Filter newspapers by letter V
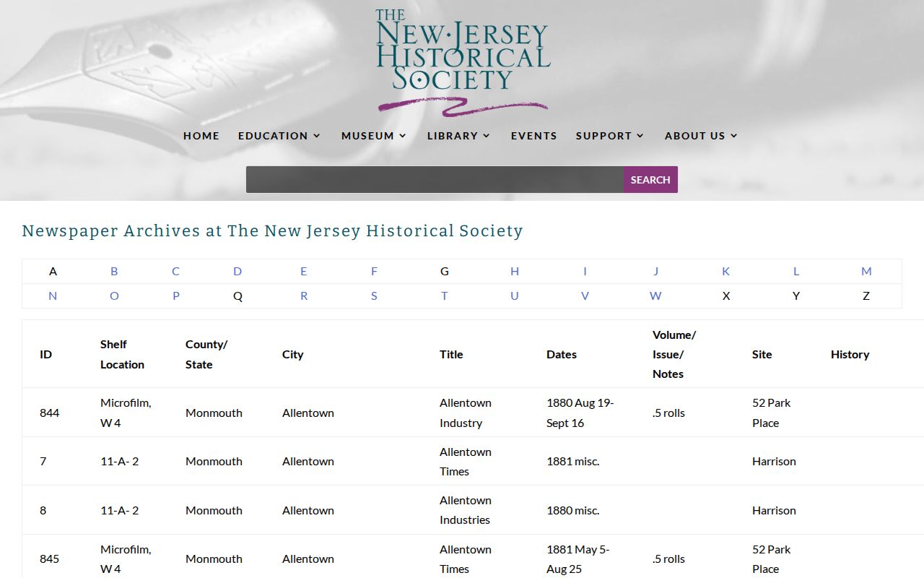The width and height of the screenshot is (924, 578). pos(585,296)
